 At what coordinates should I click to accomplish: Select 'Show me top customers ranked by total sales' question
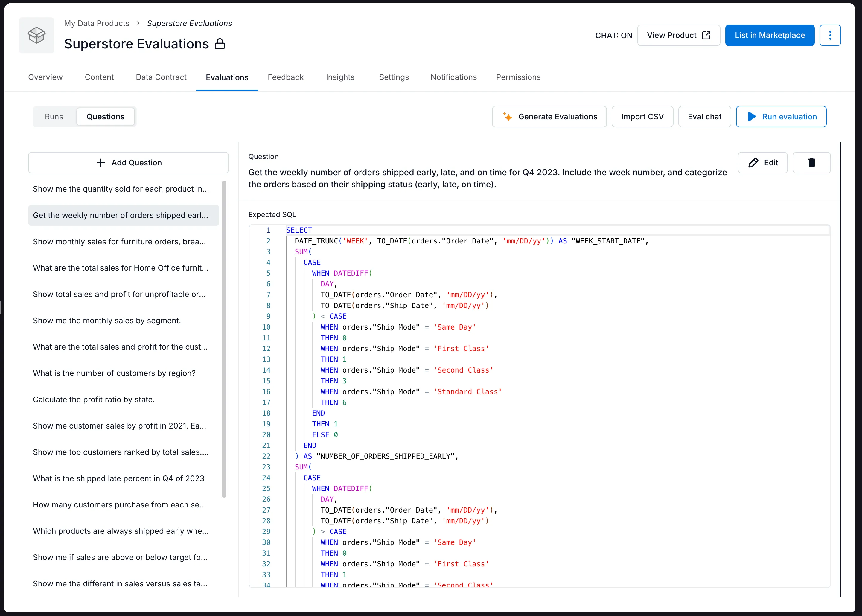[x=123, y=452]
